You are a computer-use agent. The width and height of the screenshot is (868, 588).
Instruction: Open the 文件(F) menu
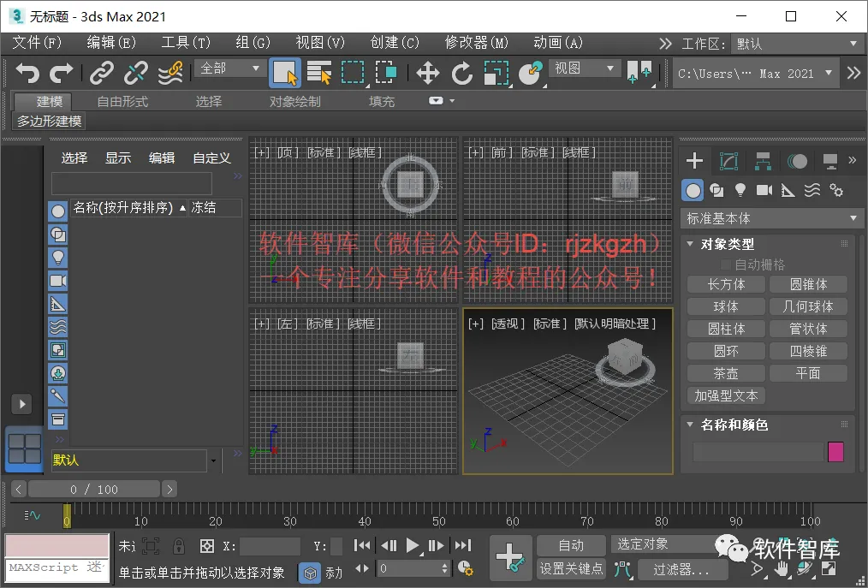[37, 43]
